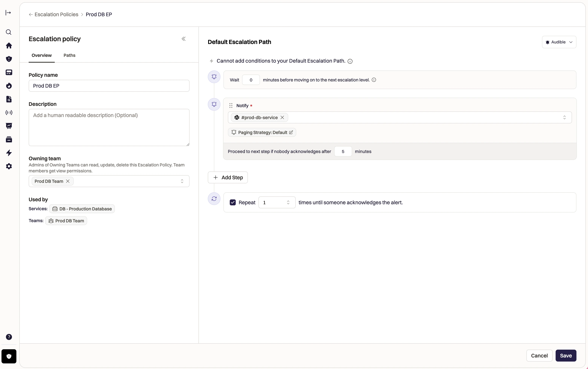Edit the Paging Strategy pencil icon
Viewport: 588px width, 369px height.
[x=291, y=132]
